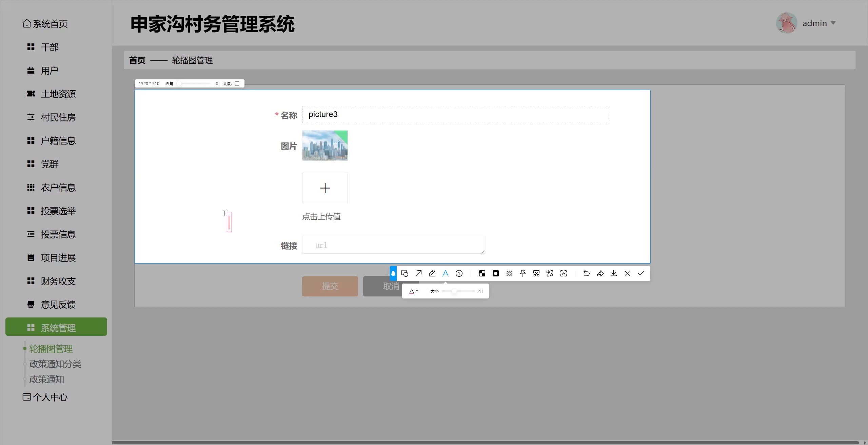The image size is (868, 445).
Task: Adjust the 大小 text size slider
Action: [454, 291]
